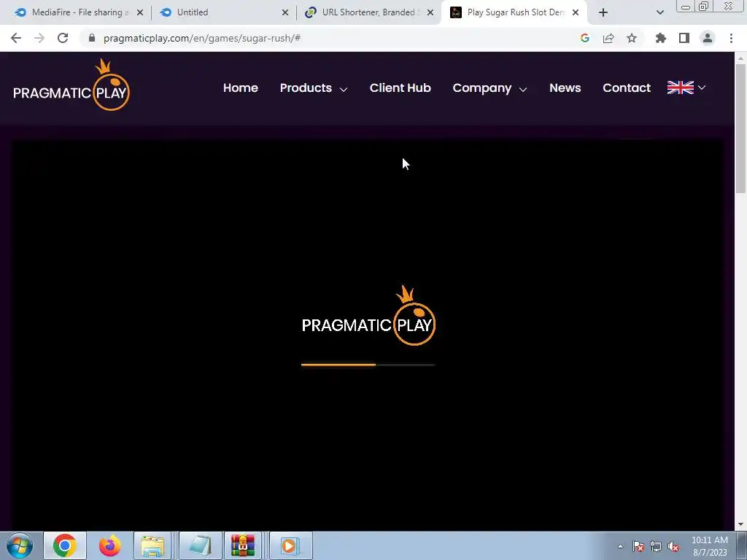
Task: Click the Show desktop strip
Action: pyautogui.click(x=742, y=545)
